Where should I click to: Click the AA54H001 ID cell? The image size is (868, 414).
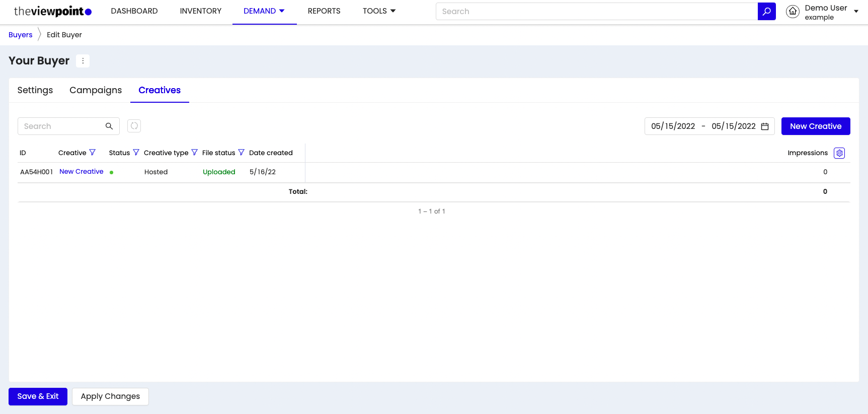pos(36,172)
